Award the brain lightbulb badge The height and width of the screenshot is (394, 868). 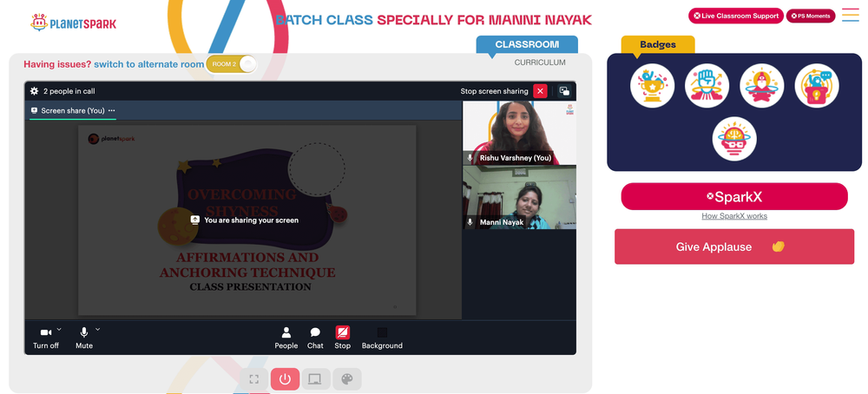coord(734,139)
